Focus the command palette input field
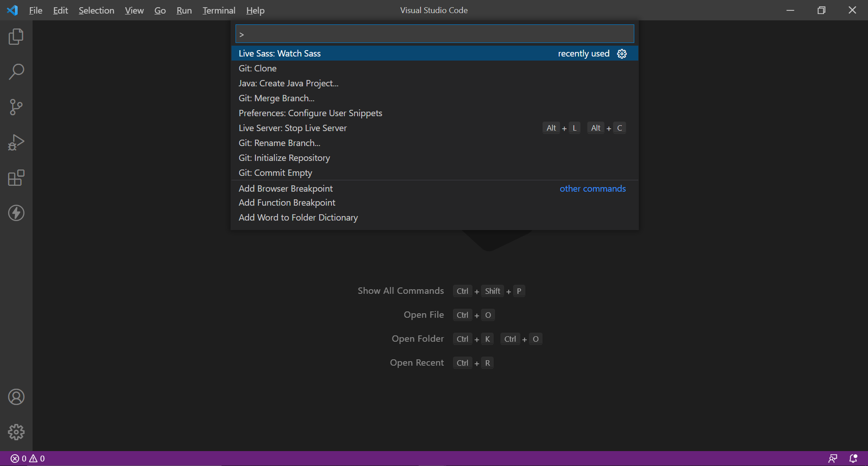This screenshot has width=868, height=466. click(435, 34)
